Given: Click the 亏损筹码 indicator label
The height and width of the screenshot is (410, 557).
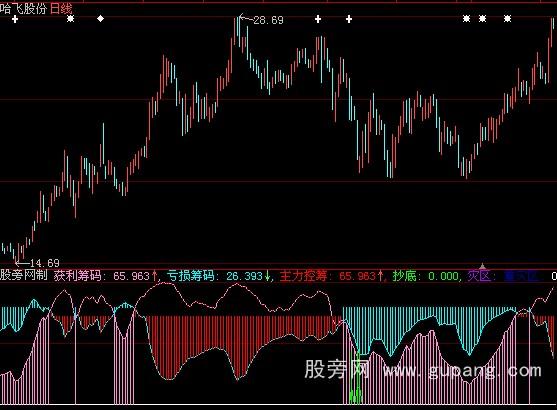Looking at the screenshot, I should [190, 275].
